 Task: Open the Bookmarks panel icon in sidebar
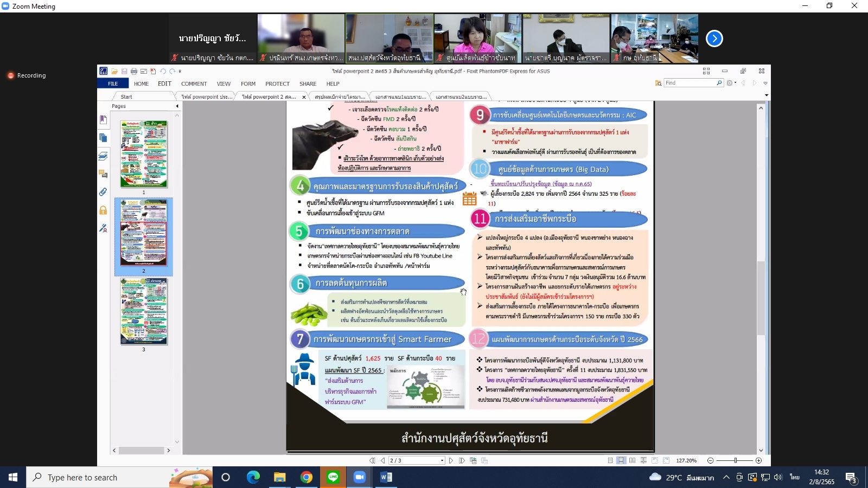pyautogui.click(x=103, y=120)
